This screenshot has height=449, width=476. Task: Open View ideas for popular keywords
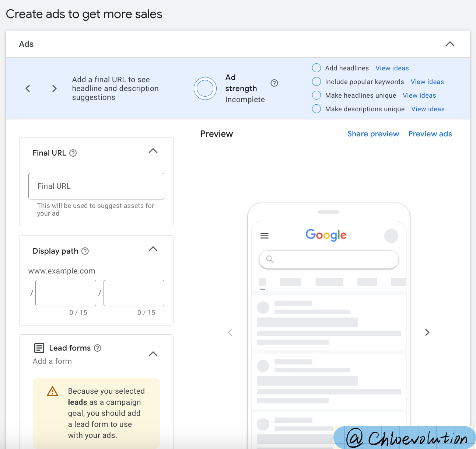[427, 82]
